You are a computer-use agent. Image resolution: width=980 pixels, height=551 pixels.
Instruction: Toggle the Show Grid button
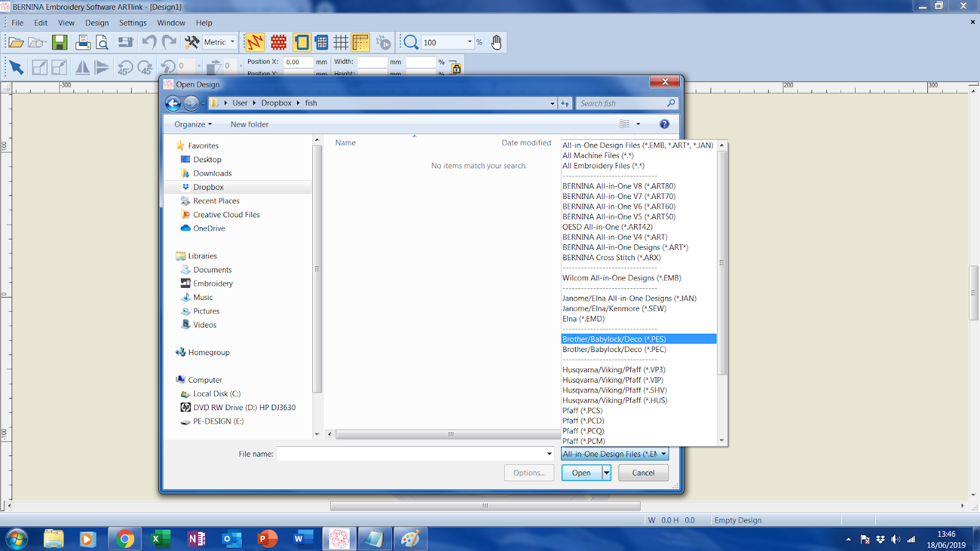pos(341,42)
